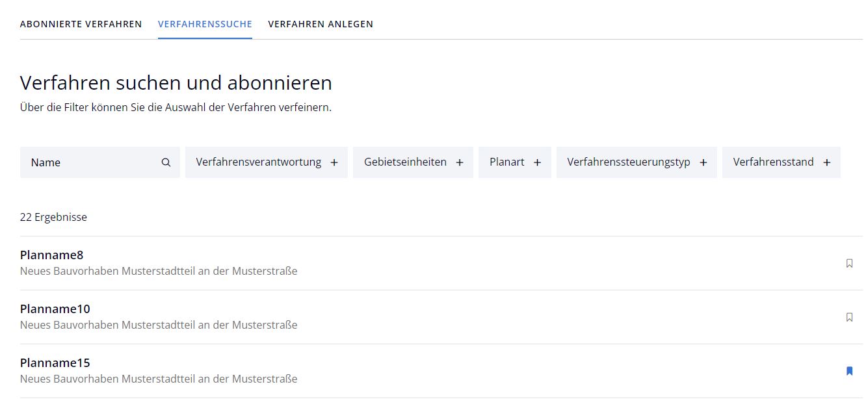Open the Planname8 procedure entry

[x=51, y=255]
